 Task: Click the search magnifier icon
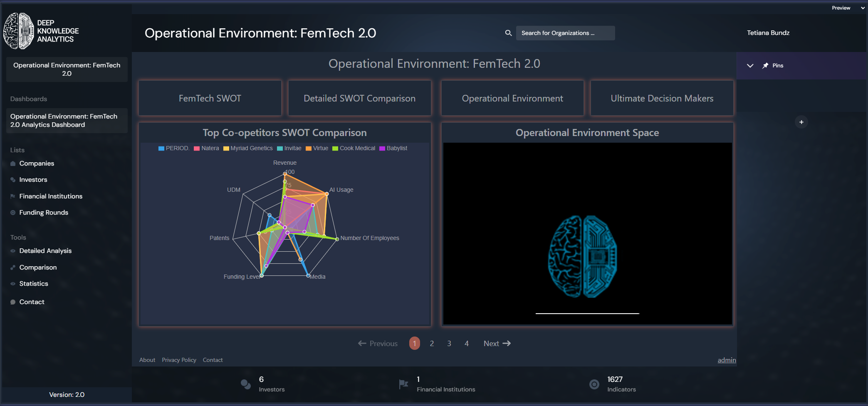pyautogui.click(x=508, y=33)
